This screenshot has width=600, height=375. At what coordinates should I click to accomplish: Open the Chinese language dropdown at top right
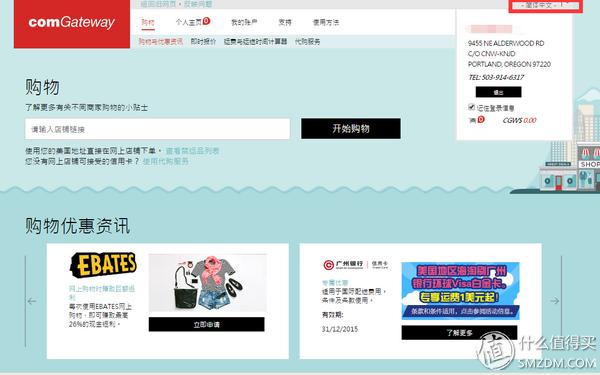545,5
